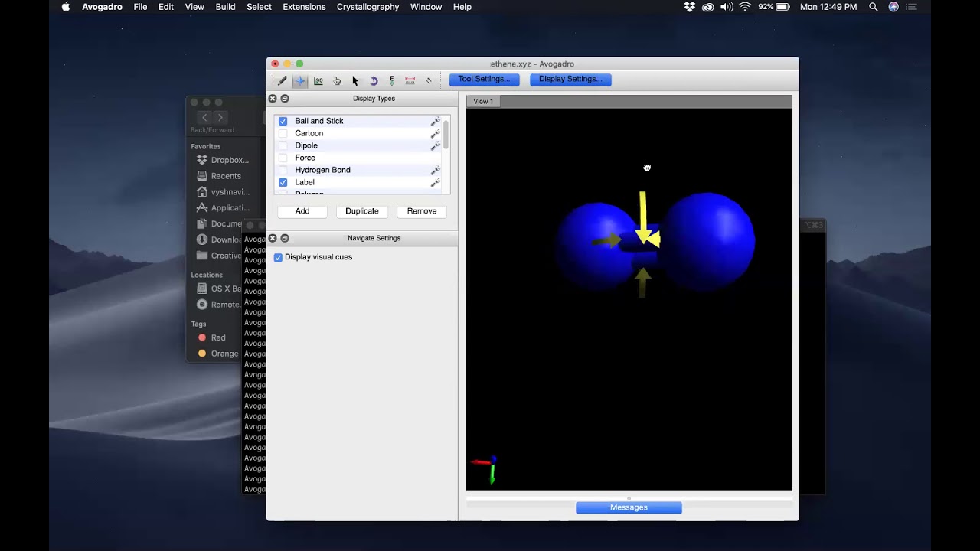
Task: Select the Red tag in Finder
Action: tap(212, 337)
